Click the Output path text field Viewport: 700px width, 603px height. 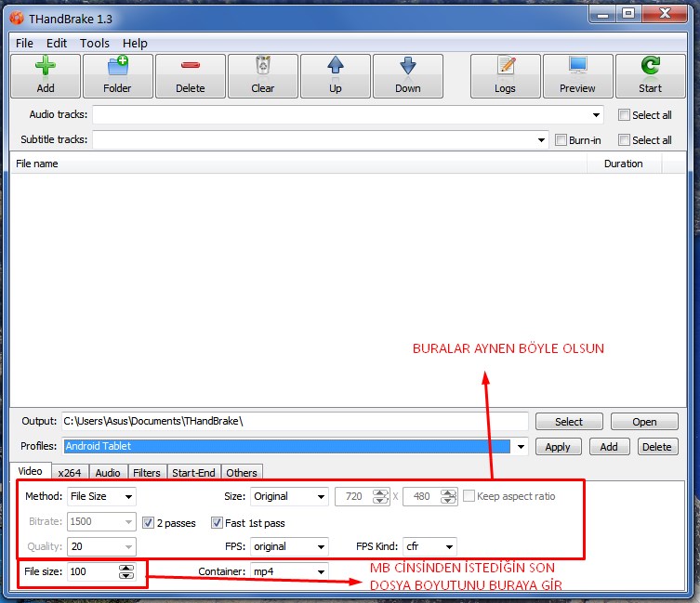click(295, 421)
